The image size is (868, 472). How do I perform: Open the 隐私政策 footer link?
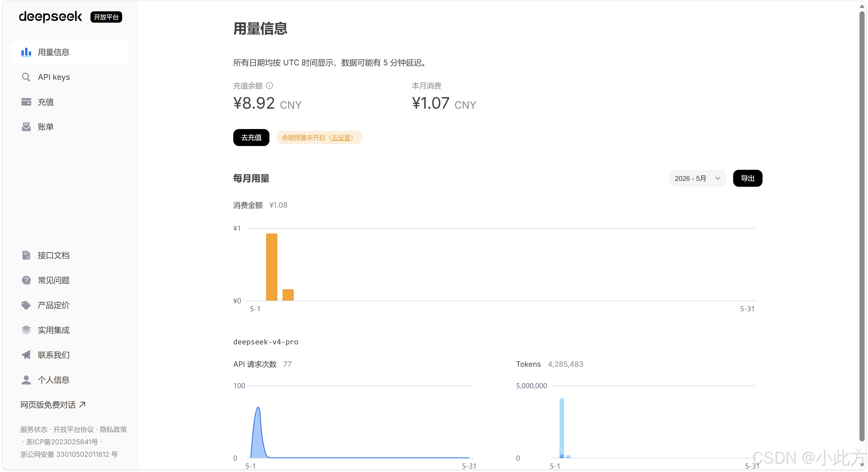tap(113, 429)
